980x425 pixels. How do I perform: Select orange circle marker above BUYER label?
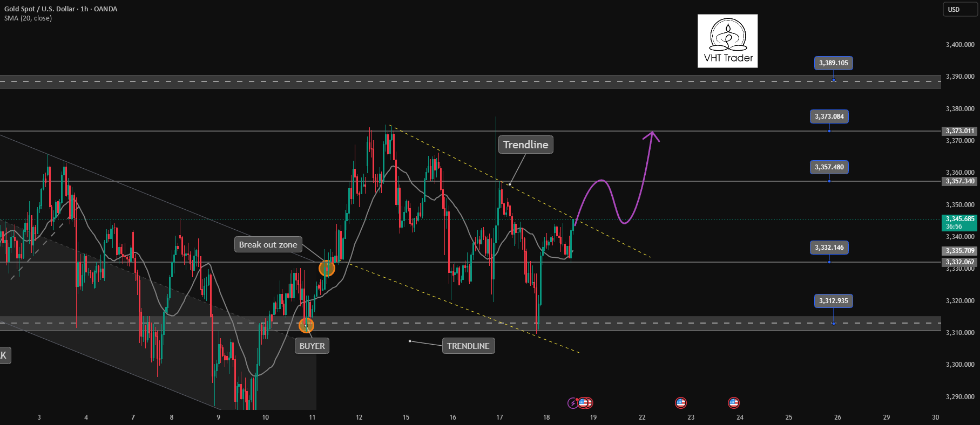pos(306,325)
